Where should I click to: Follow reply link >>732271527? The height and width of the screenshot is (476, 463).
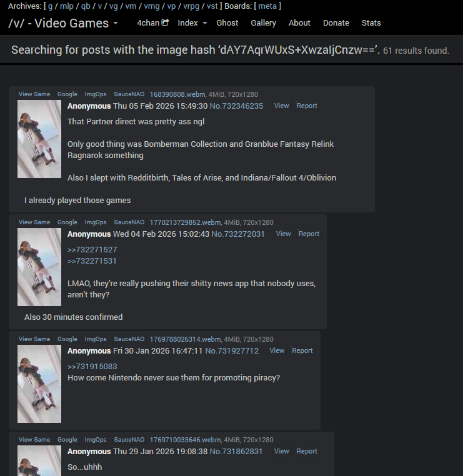click(92, 249)
